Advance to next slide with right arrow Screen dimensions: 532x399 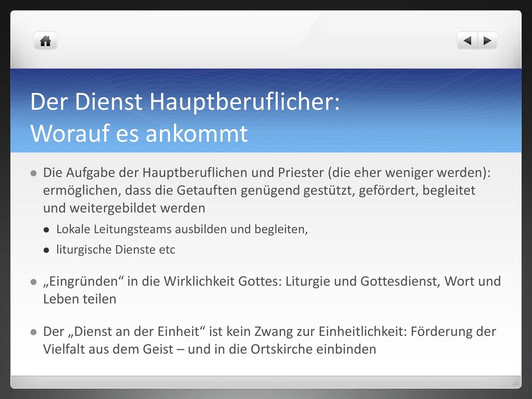[487, 41]
